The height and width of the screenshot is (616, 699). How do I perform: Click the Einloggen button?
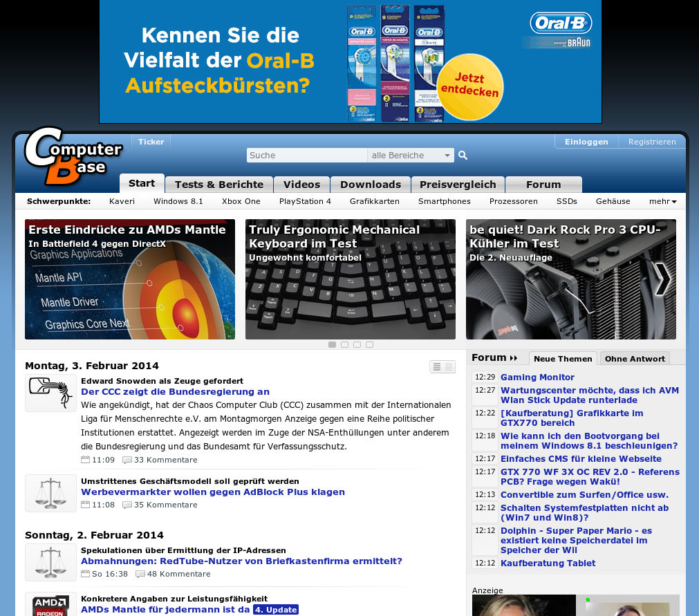pos(586,142)
